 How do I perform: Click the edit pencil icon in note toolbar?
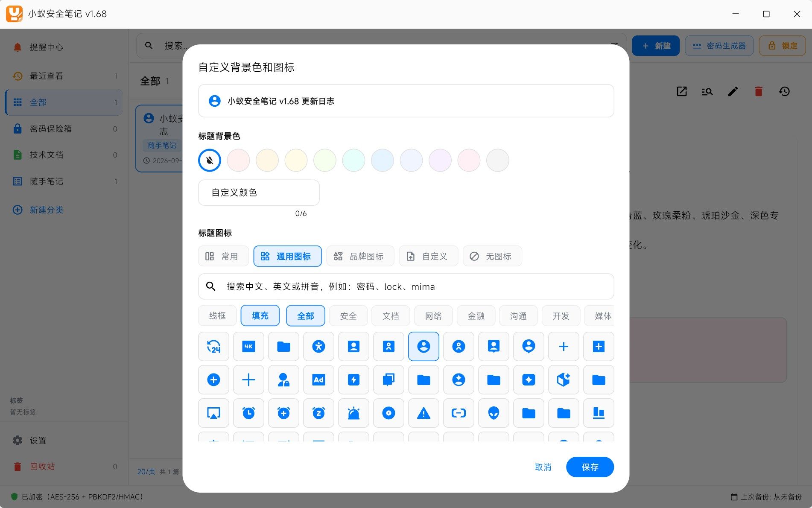(x=733, y=91)
